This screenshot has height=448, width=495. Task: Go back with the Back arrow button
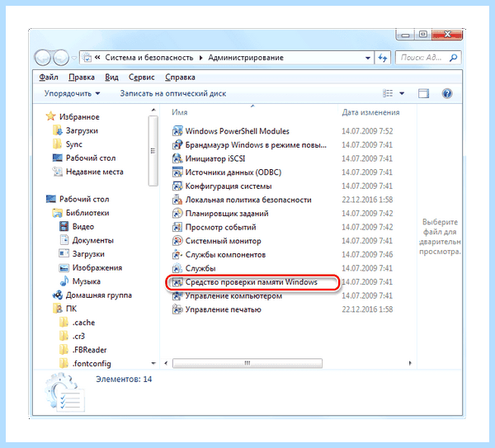(43, 58)
